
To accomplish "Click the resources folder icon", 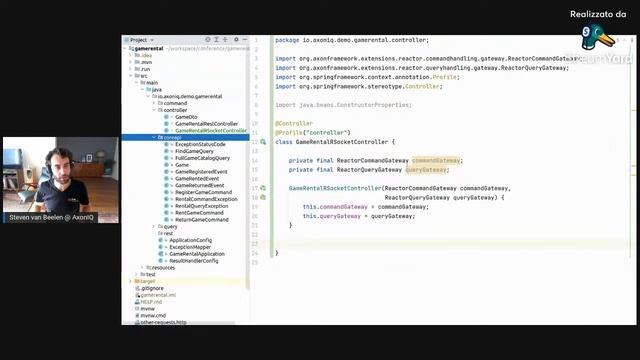I will click(149, 267).
